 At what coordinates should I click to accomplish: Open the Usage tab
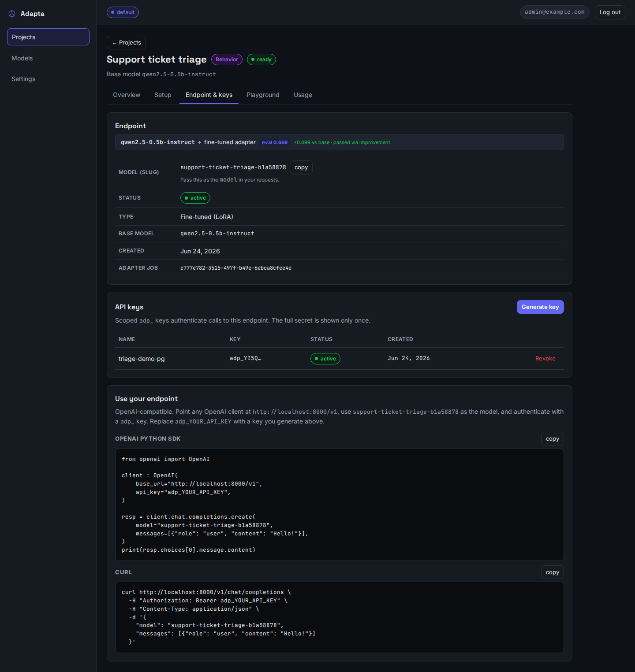pyautogui.click(x=303, y=95)
